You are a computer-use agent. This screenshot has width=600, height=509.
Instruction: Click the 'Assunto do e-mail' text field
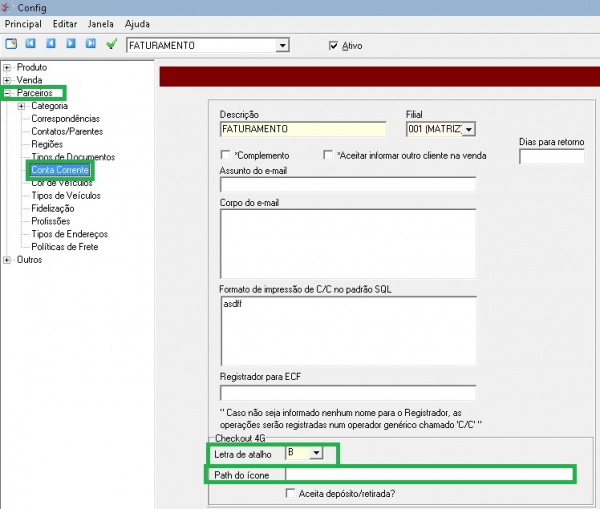(x=347, y=184)
